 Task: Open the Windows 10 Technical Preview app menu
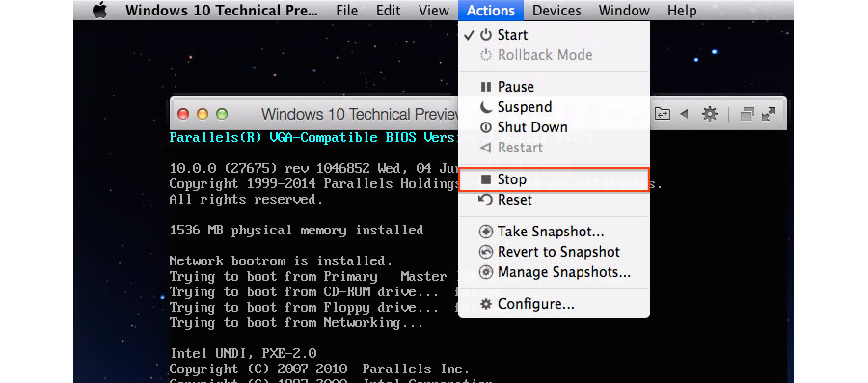(x=222, y=11)
